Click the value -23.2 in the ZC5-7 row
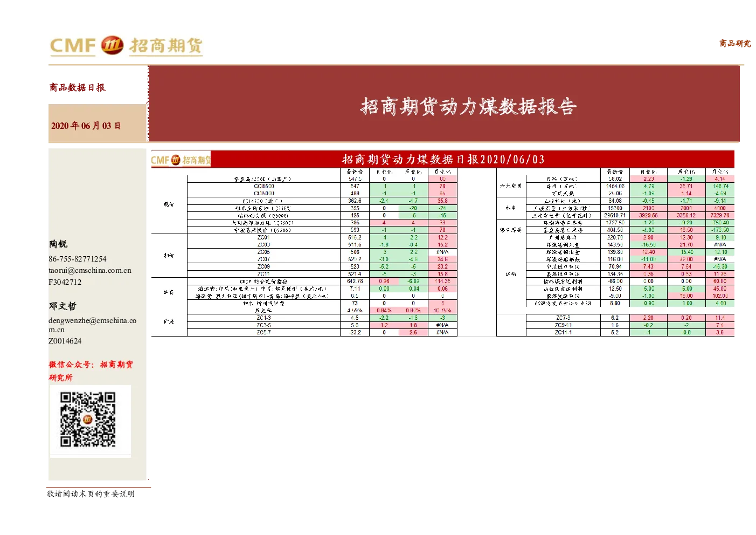 tap(355, 332)
